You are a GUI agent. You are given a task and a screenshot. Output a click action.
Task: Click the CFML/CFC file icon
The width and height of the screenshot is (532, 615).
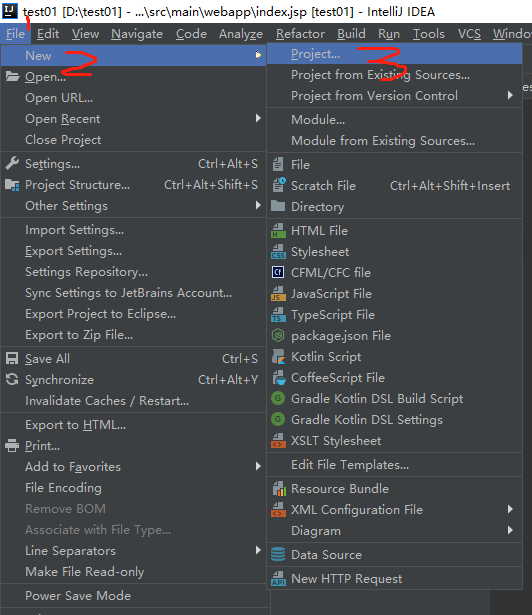click(x=278, y=272)
